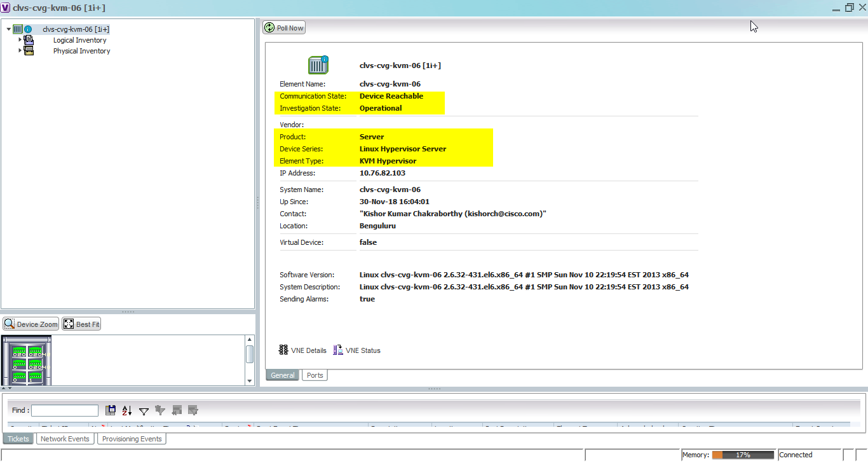This screenshot has height=463, width=868.
Task: Open the ticket filter icon
Action: point(144,411)
